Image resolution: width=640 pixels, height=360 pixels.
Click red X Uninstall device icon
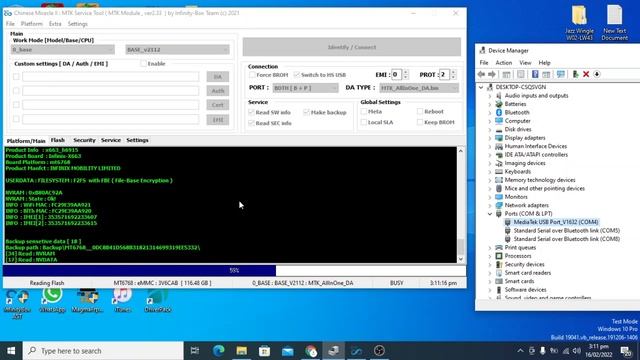(586, 74)
